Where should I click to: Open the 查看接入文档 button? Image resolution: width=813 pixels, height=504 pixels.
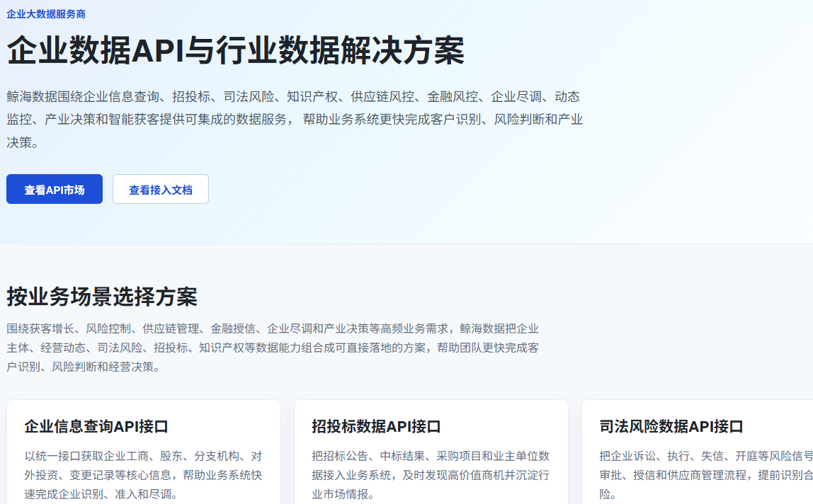coord(161,189)
